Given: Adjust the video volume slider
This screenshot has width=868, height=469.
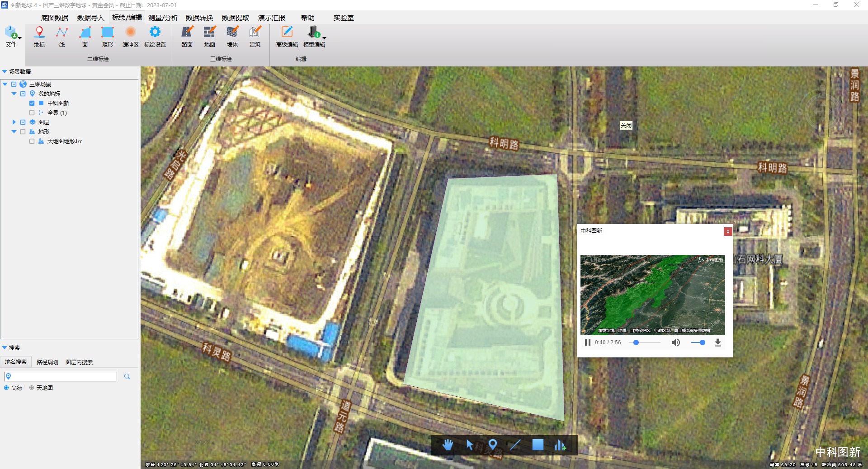Looking at the screenshot, I should pyautogui.click(x=698, y=342).
